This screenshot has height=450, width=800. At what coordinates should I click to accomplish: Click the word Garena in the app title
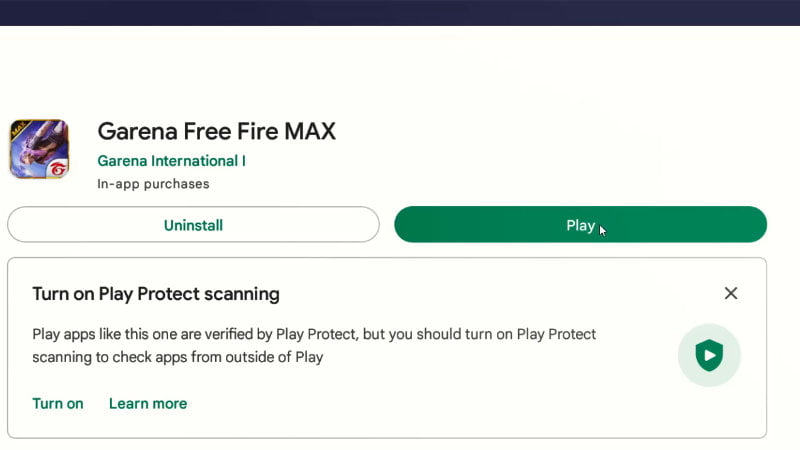point(136,131)
